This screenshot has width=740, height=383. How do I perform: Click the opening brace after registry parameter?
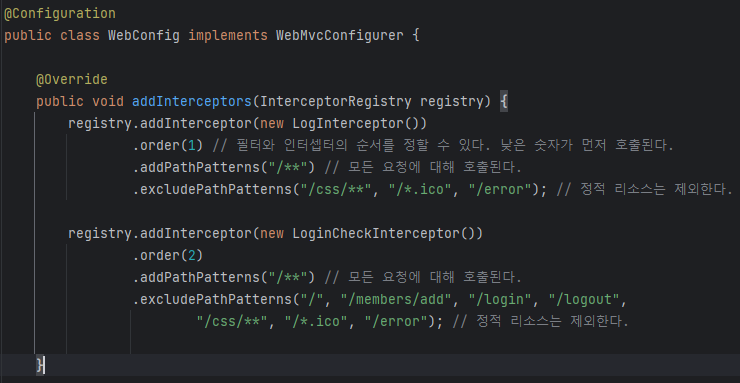coord(504,102)
